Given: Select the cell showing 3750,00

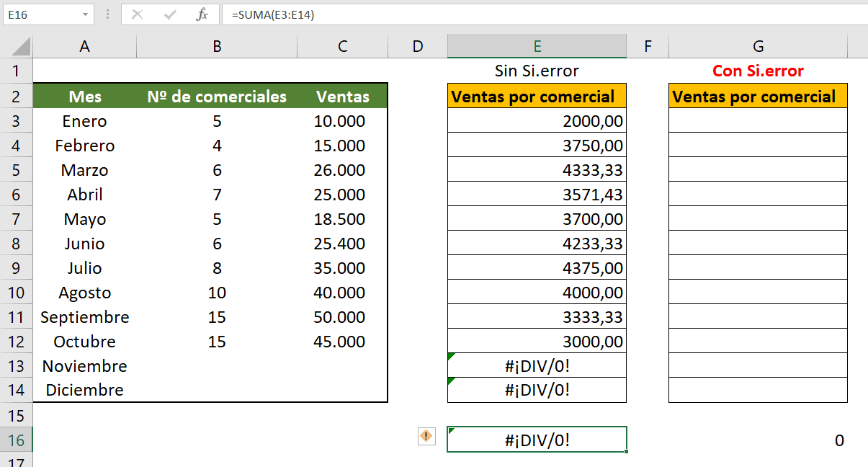Looking at the screenshot, I should 537,145.
